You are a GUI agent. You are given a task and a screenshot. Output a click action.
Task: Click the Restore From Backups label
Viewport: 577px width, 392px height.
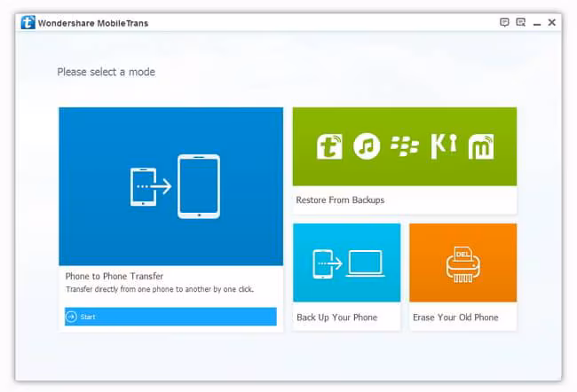[340, 200]
